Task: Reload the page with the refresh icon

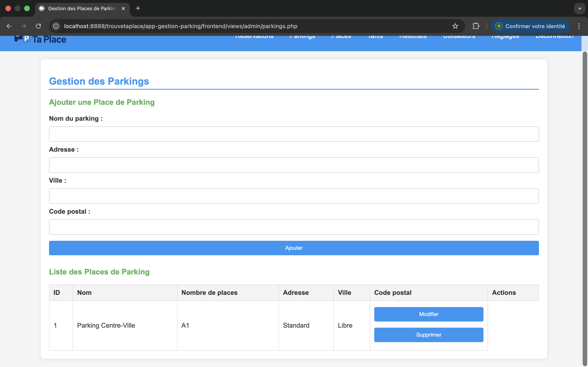Action: point(38,26)
